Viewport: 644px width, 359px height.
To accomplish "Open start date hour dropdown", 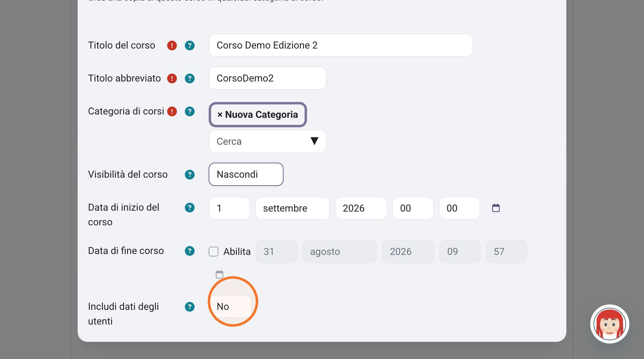I will pos(413,208).
